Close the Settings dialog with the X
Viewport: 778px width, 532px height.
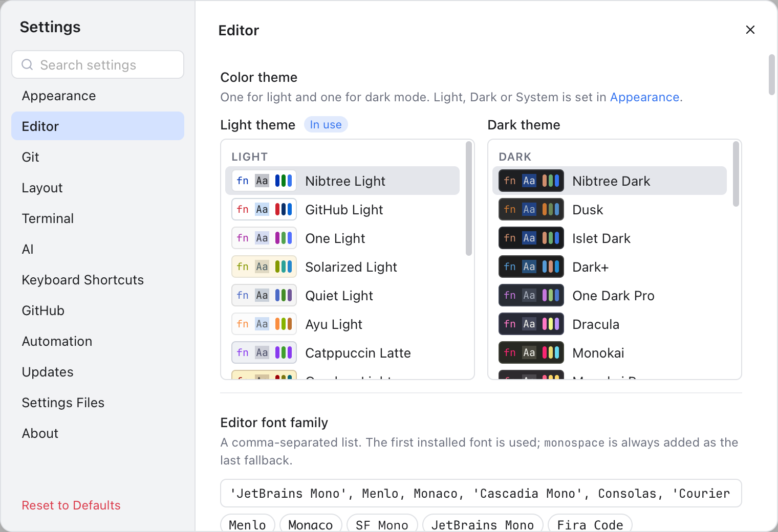pos(750,30)
